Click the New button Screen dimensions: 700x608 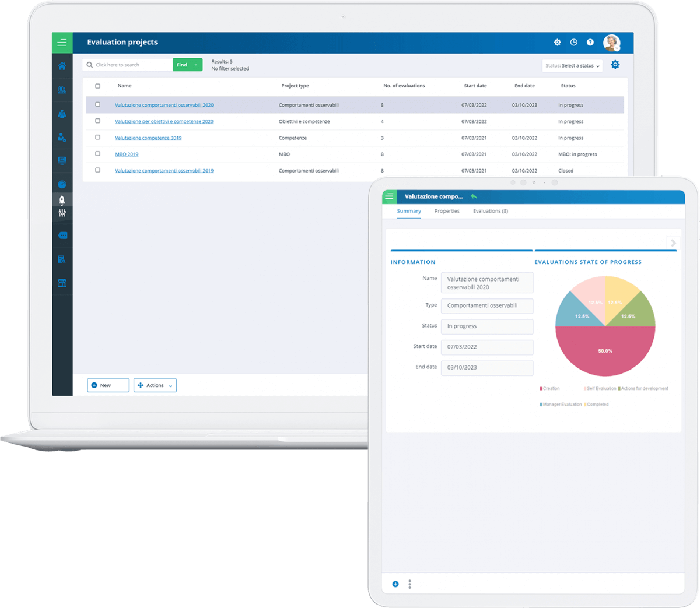click(x=108, y=385)
